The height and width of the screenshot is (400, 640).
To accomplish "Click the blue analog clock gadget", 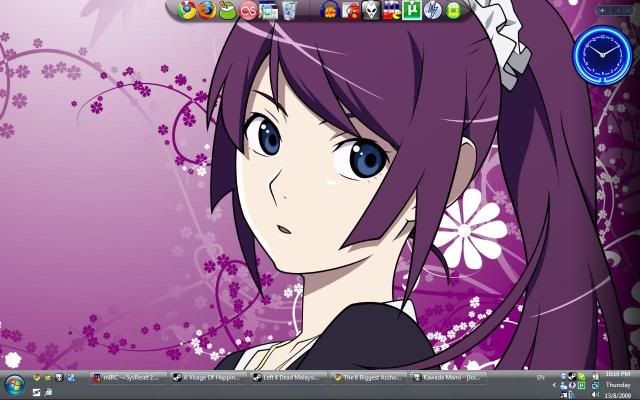I will tap(602, 55).
